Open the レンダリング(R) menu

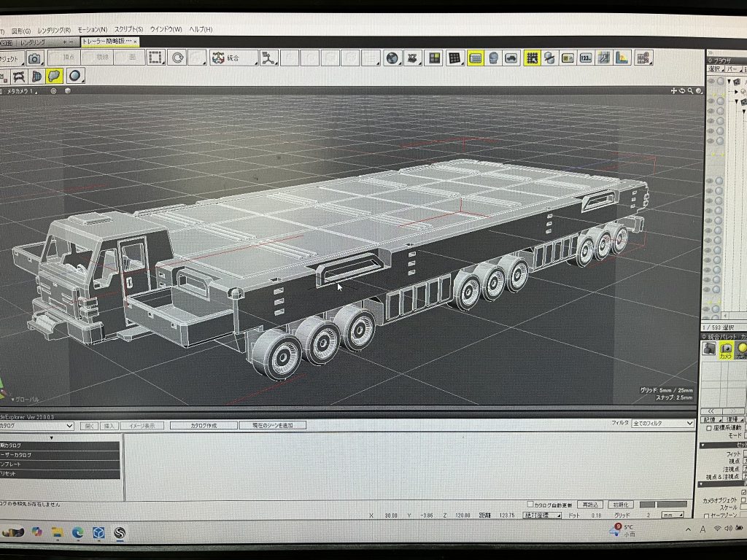[54, 30]
